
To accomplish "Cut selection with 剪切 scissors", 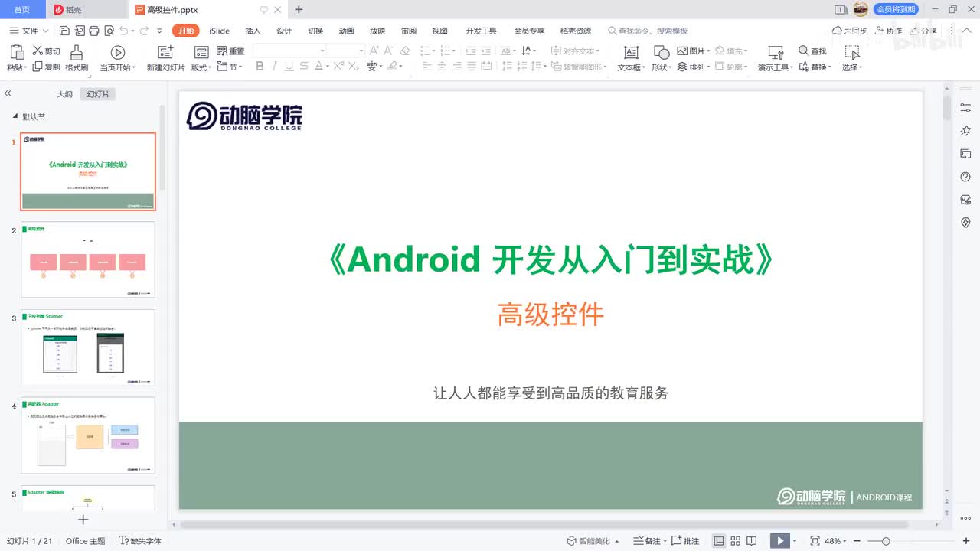I will point(46,51).
